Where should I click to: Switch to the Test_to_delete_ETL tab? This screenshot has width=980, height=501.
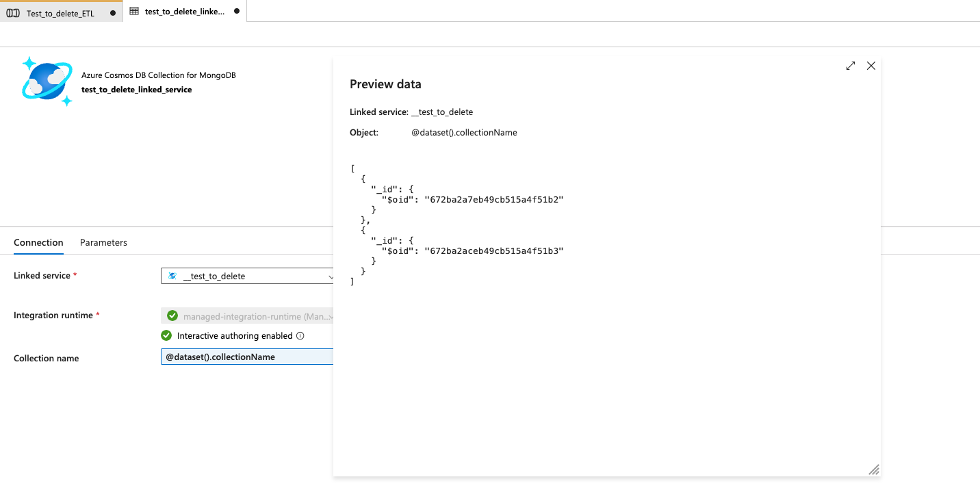click(x=61, y=12)
